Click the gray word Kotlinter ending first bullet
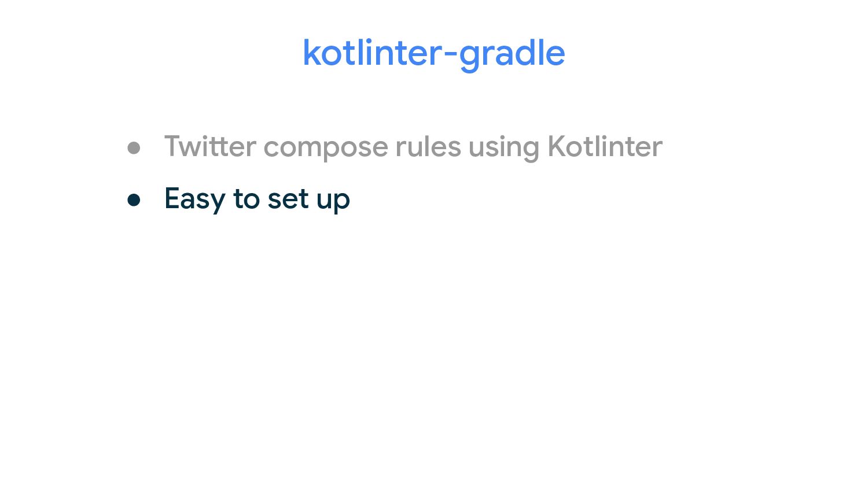 [605, 146]
